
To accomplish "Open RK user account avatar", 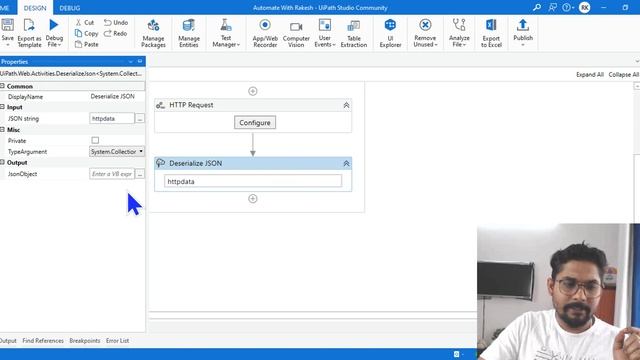I will (x=584, y=7).
